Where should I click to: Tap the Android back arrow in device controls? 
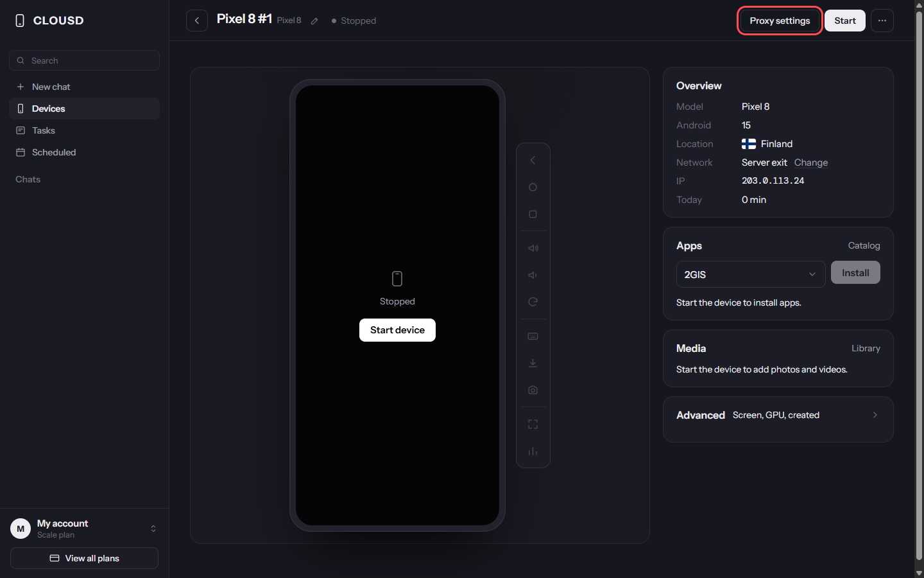coord(533,161)
